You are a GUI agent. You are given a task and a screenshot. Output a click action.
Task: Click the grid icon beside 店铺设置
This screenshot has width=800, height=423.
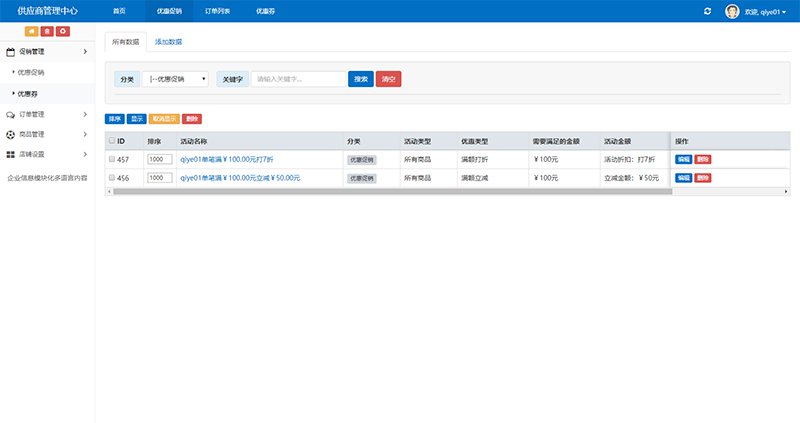coord(11,154)
